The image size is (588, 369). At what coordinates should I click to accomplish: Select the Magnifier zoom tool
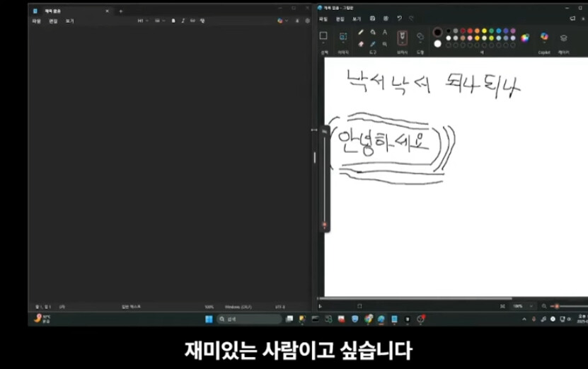(x=385, y=43)
